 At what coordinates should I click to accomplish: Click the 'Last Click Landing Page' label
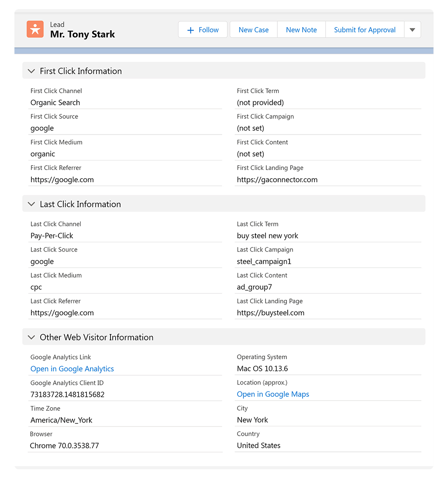(x=269, y=301)
